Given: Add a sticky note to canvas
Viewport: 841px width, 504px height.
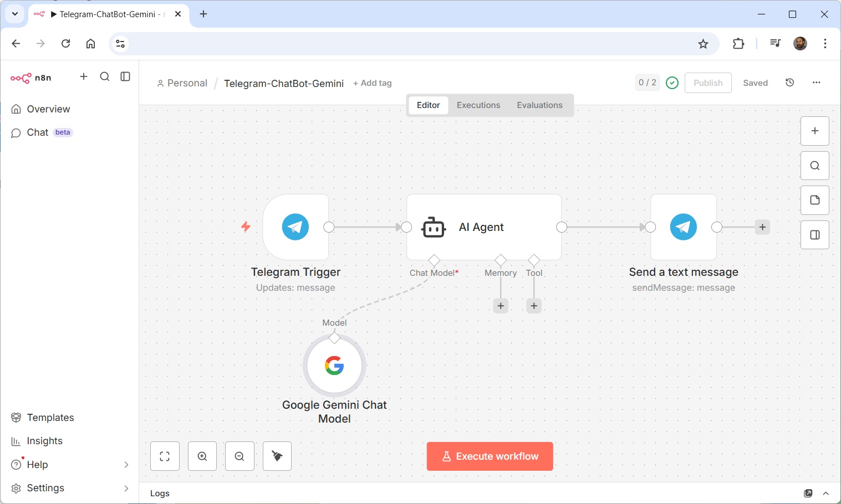Looking at the screenshot, I should (x=814, y=200).
